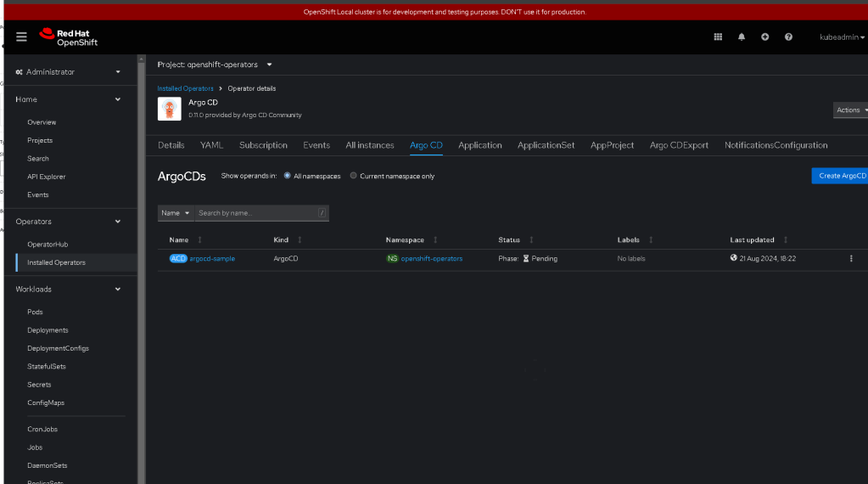This screenshot has height=484, width=868.
Task: Open ConfigMaps in the sidebar
Action: [x=45, y=402]
